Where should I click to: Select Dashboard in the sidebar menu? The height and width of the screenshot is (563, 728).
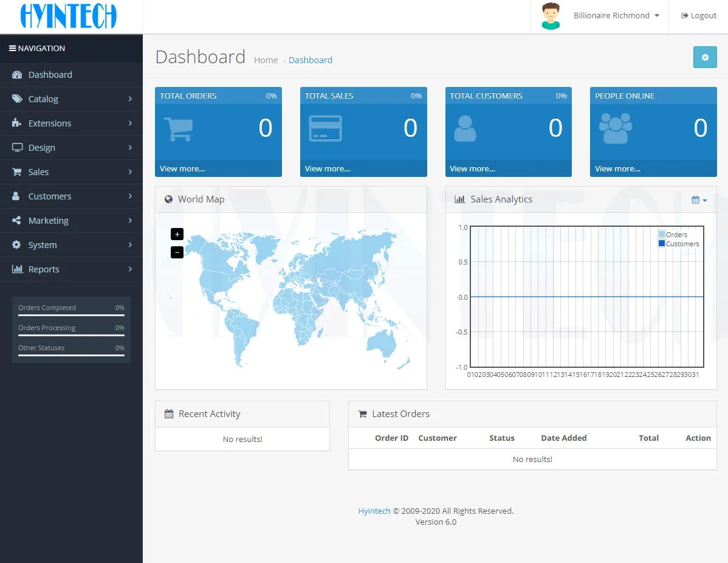coord(49,74)
